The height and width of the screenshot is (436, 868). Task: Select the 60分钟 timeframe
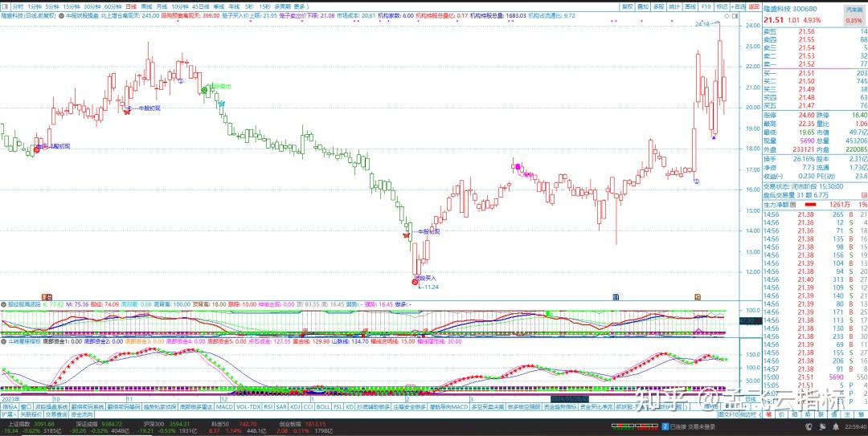pyautogui.click(x=113, y=6)
